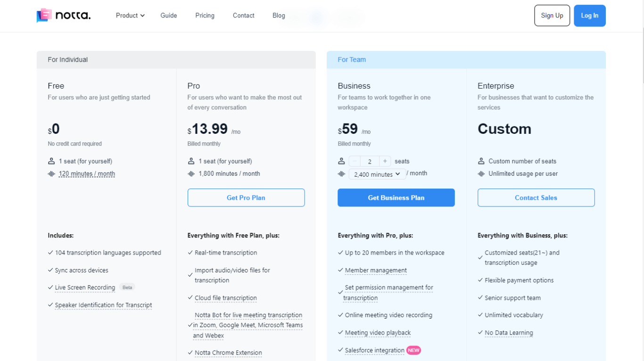This screenshot has width=644, height=361.
Task: Expand the Product menu in navigation
Action: 130,16
